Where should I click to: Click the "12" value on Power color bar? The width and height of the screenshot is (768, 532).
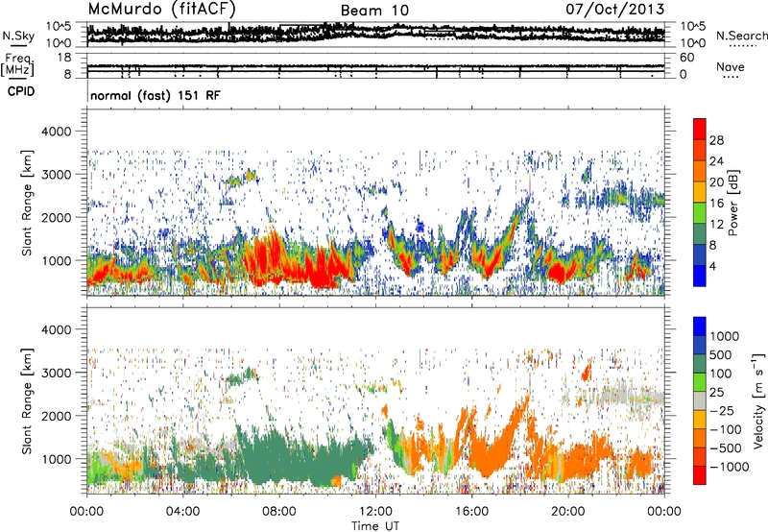pyautogui.click(x=716, y=225)
